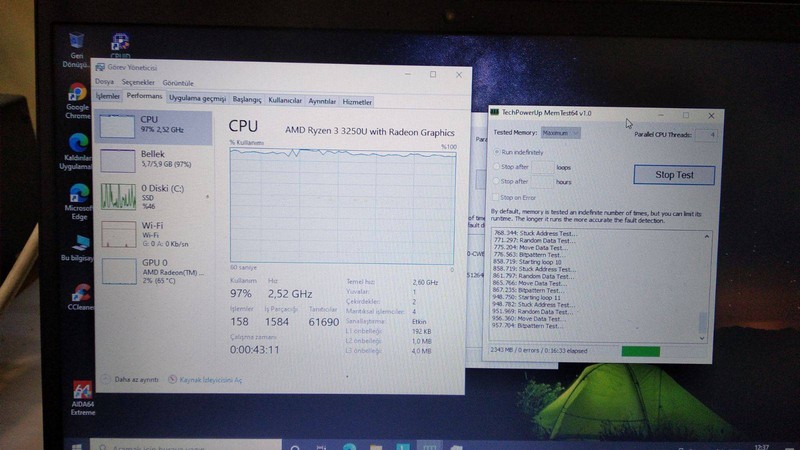Switch to the Başlangıç tab
The height and width of the screenshot is (450, 800).
pyautogui.click(x=247, y=99)
